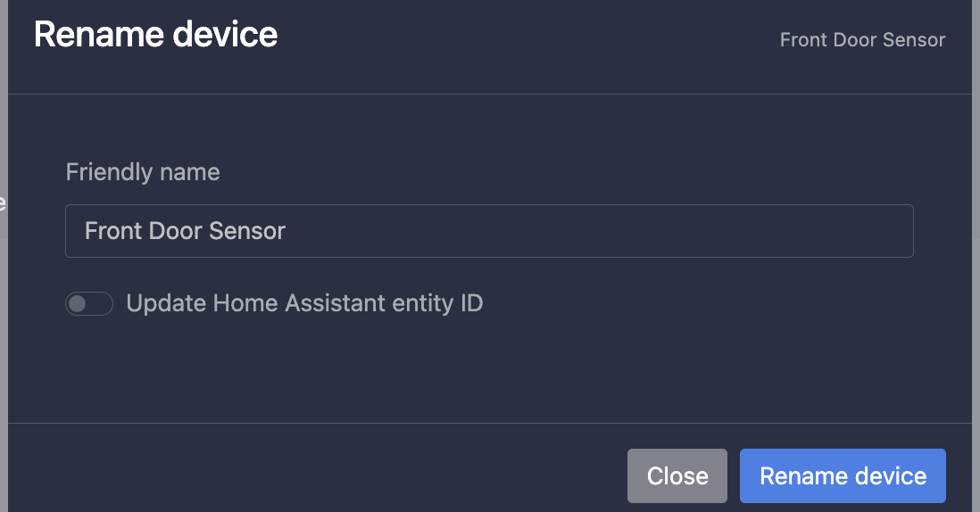Viewport: 980px width, 512px height.
Task: Click the dimmed backdrop left of the dialog
Action: [3, 268]
